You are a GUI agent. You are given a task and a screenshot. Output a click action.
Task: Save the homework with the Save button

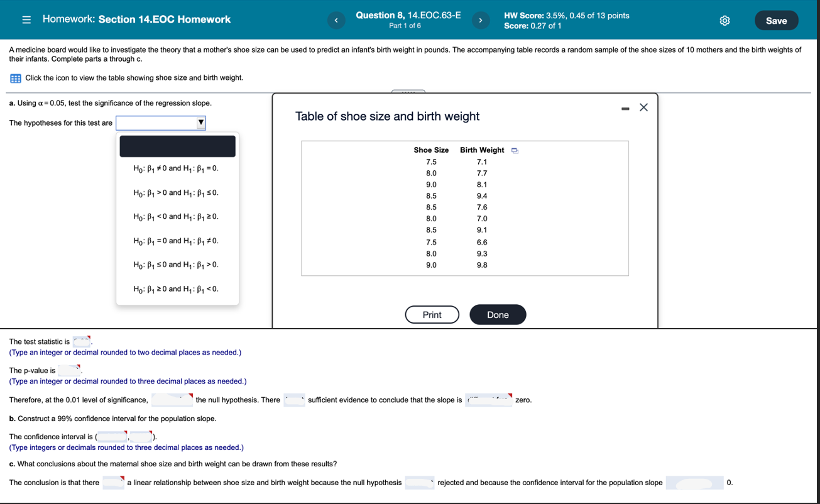[776, 19]
